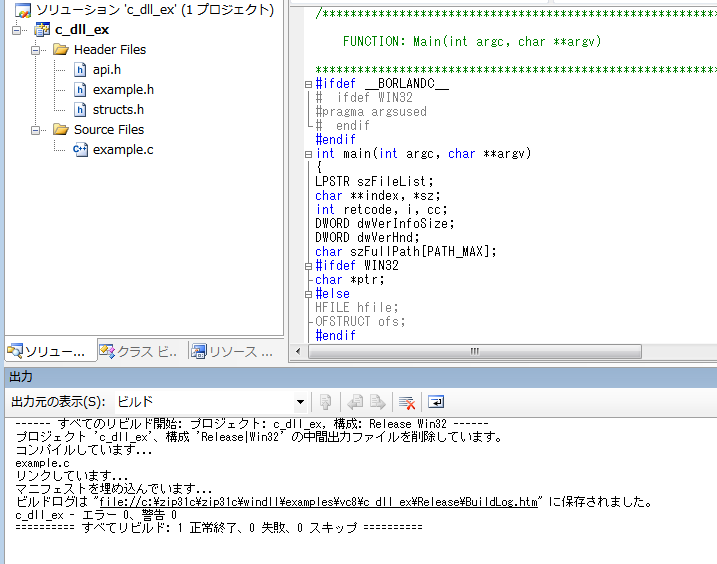717x564 pixels.
Task: Click the 'example.c' line in build output
Action: (42, 463)
